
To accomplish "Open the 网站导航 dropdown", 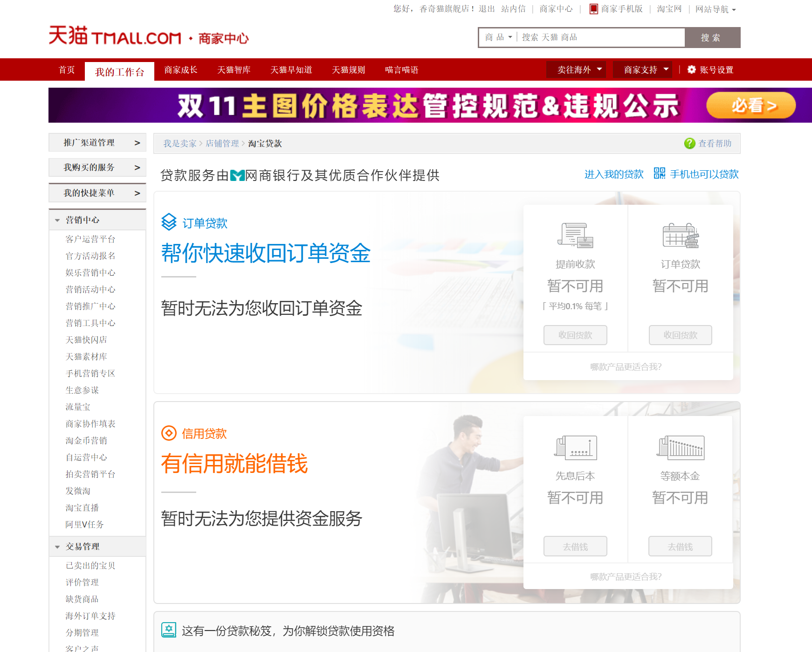I will pos(716,9).
